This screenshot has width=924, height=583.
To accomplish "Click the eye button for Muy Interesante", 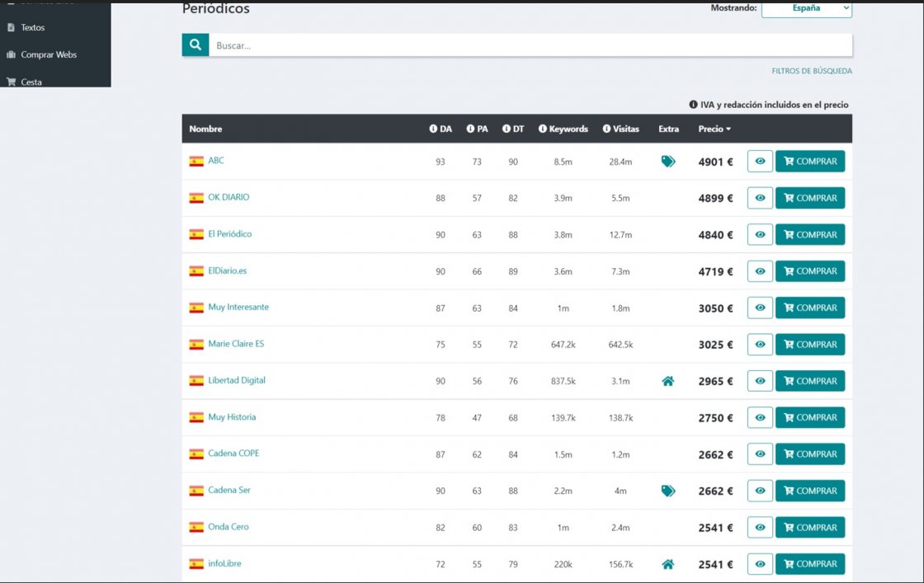I will click(x=760, y=308).
